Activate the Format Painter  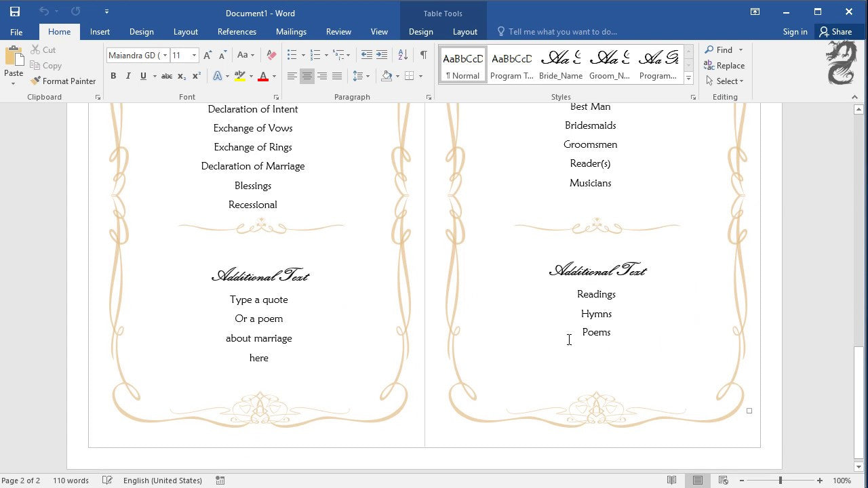(64, 81)
